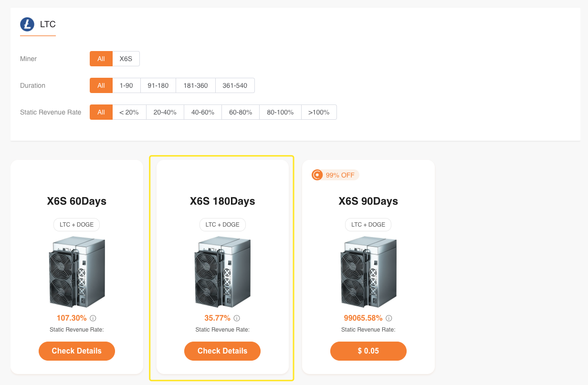Filter revenue rate above 100%

(x=319, y=112)
